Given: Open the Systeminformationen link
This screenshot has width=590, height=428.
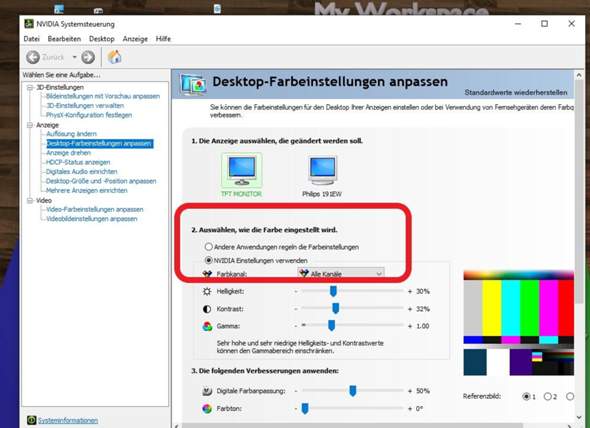Looking at the screenshot, I should coord(68,420).
